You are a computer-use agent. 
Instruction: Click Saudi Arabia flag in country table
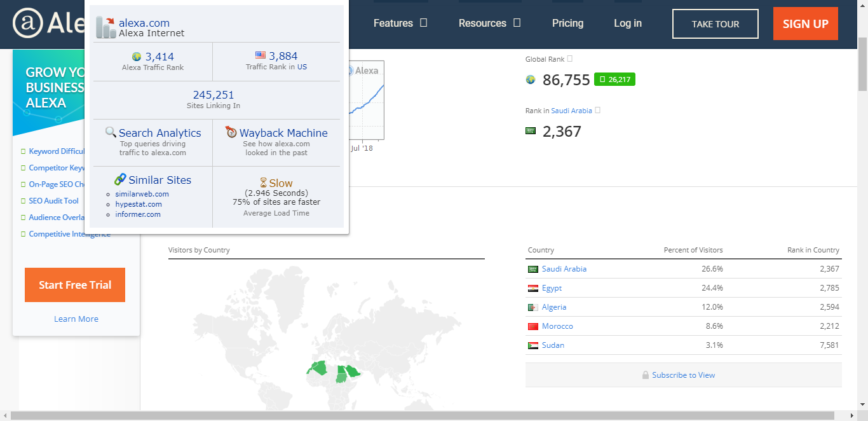(533, 269)
